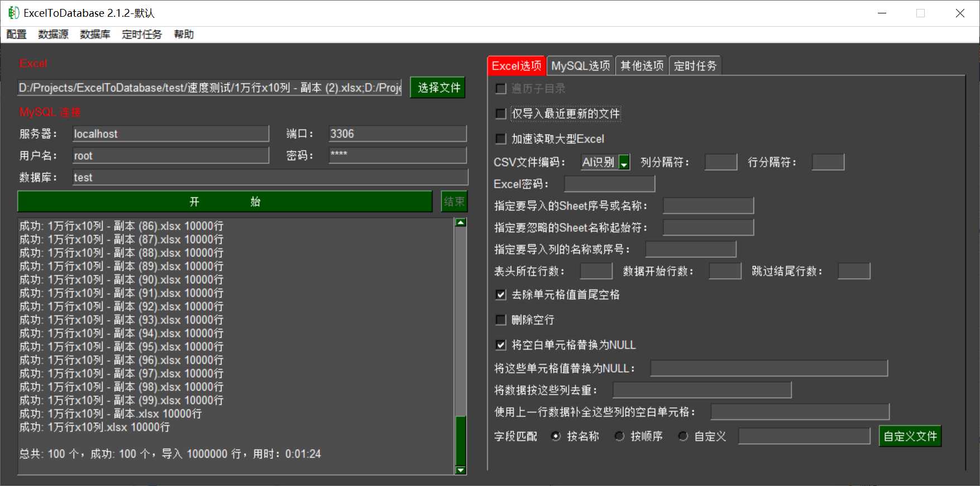This screenshot has width=980, height=486.
Task: Click the 自定义 field matching text box
Action: tap(804, 436)
